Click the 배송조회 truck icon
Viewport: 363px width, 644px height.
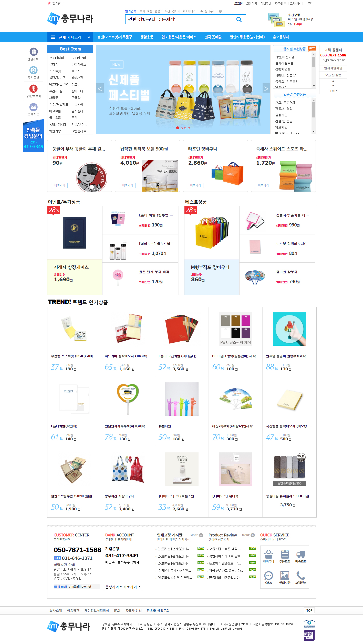301,554
